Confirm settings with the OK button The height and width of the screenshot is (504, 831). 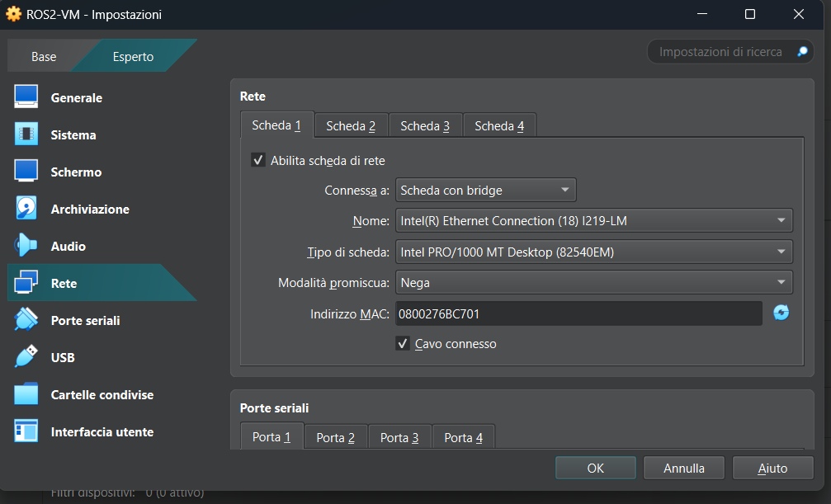(596, 468)
